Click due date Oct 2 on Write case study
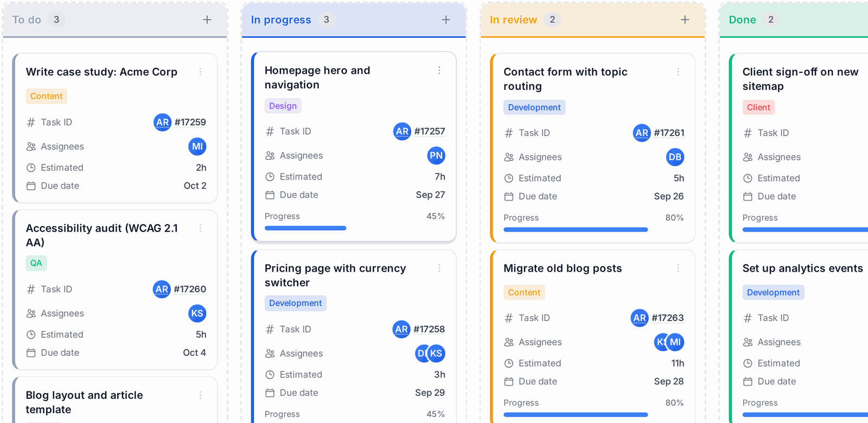Image resolution: width=868 pixels, height=423 pixels. (x=195, y=186)
